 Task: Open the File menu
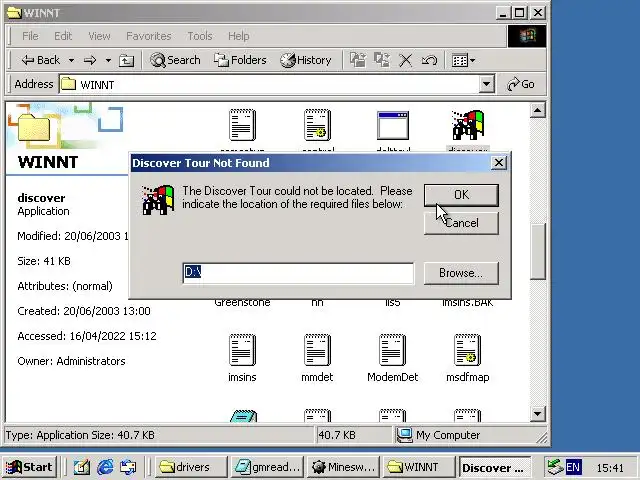click(x=30, y=36)
